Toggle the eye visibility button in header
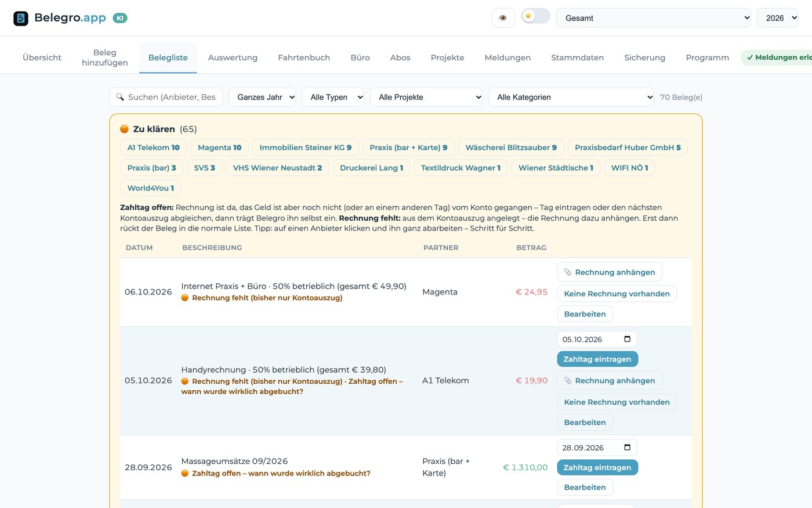This screenshot has width=812, height=508. tap(503, 18)
